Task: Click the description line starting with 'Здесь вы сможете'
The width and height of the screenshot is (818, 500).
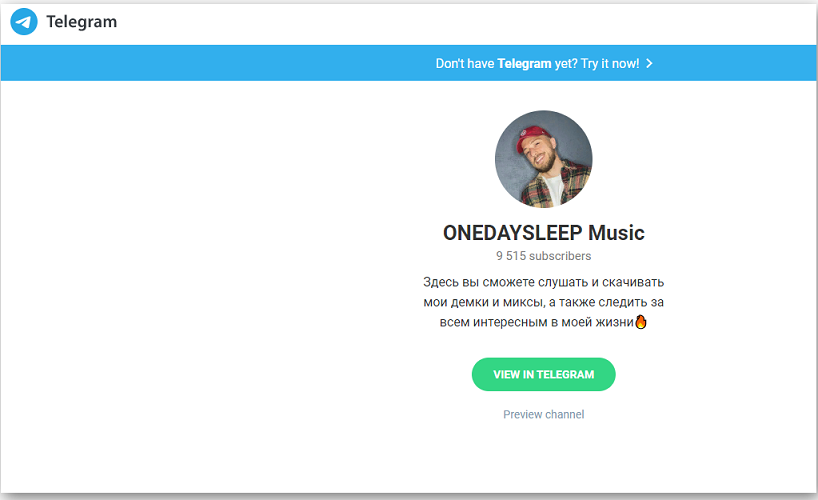Action: pyautogui.click(x=544, y=282)
